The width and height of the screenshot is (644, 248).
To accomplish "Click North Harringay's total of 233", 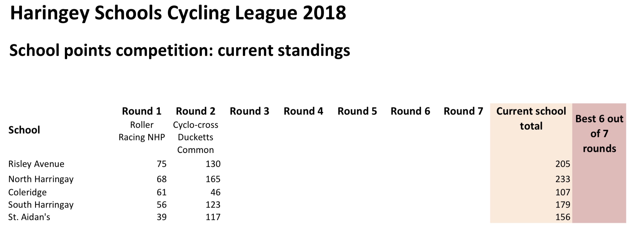I will click(x=562, y=179).
